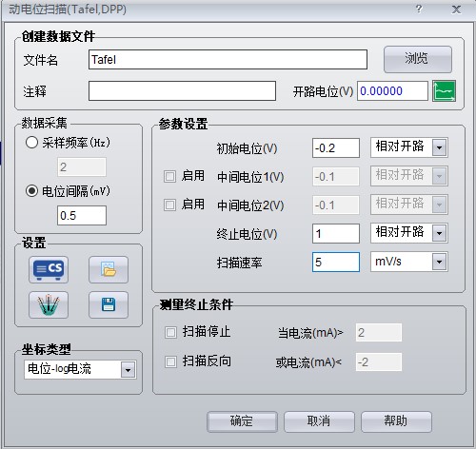Click the question mark help icon in title bar

(x=419, y=9)
